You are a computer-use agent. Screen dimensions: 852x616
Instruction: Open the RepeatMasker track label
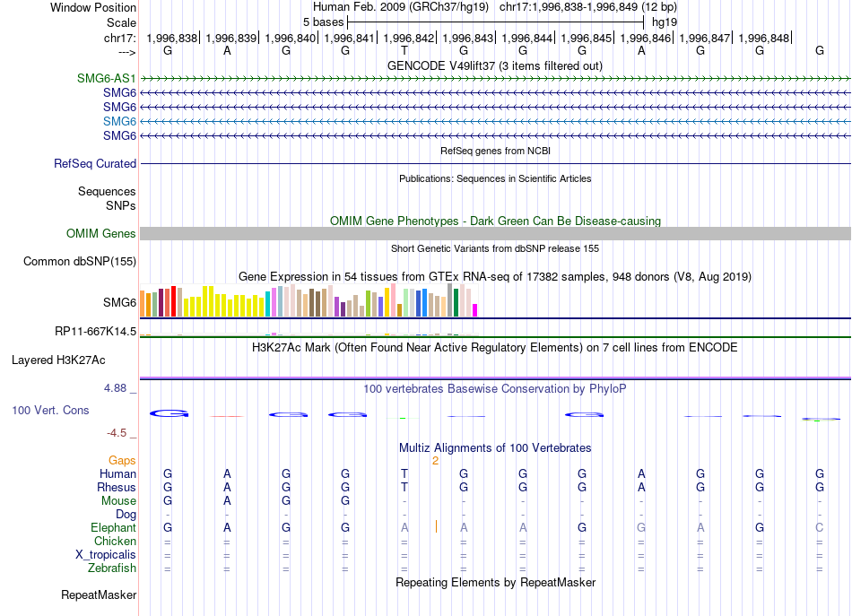point(99,594)
